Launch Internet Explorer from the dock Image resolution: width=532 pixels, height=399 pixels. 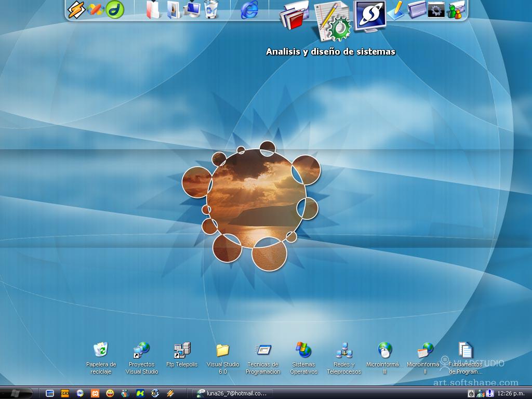249,9
